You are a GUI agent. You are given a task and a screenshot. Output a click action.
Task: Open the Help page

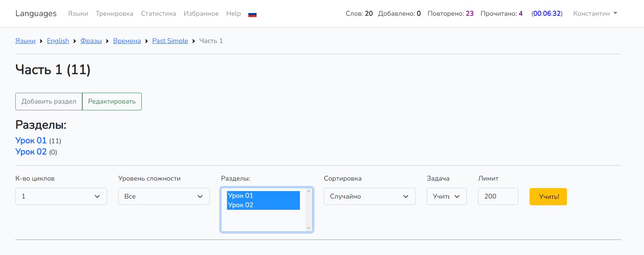(233, 13)
